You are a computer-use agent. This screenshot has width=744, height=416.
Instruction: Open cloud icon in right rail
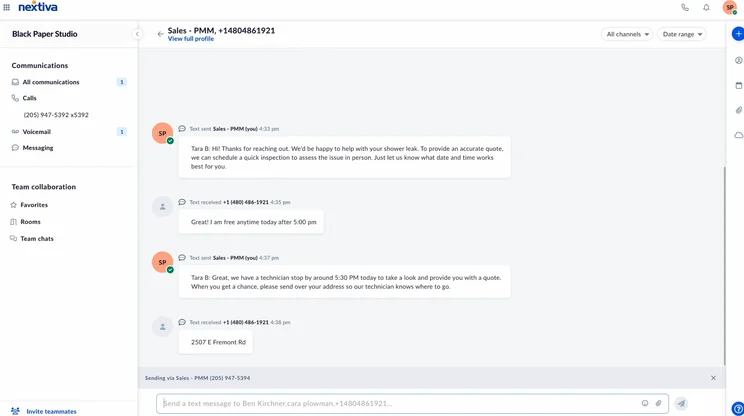[739, 135]
